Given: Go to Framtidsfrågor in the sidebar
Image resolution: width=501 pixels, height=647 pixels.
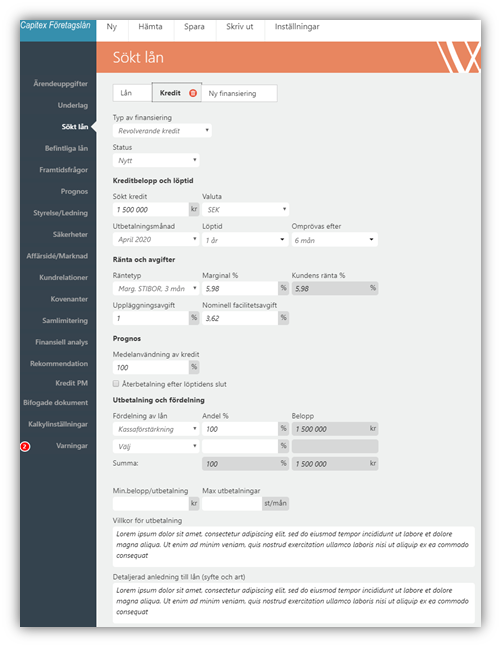Looking at the screenshot, I should [64, 170].
